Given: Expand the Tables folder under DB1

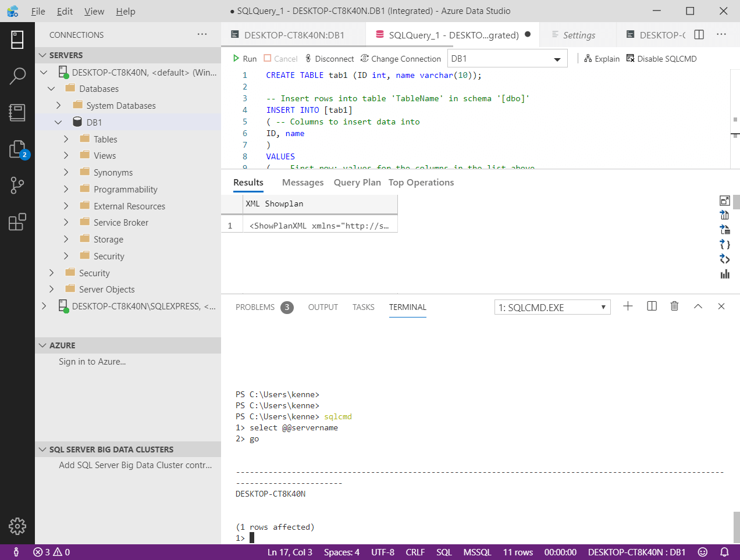Looking at the screenshot, I should 66,140.
